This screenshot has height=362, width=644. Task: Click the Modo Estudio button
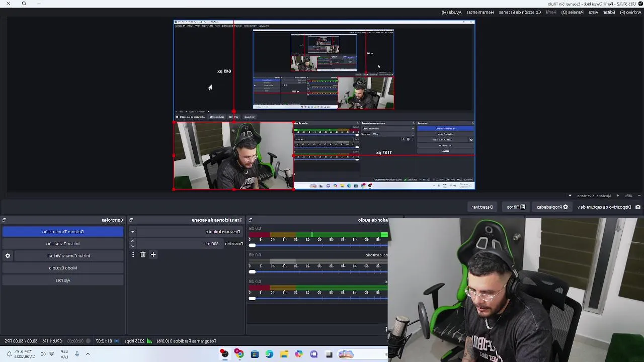pyautogui.click(x=63, y=268)
